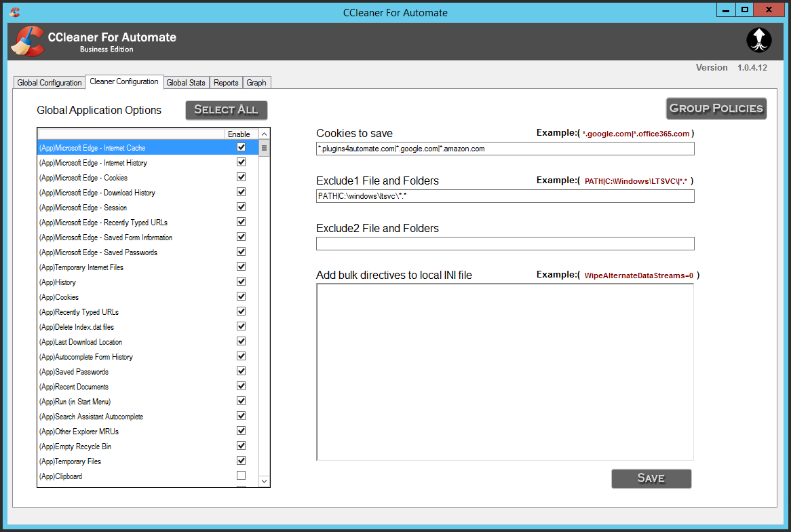The height and width of the screenshot is (532, 791).
Task: Select the (App)Saved Passwords row
Action: pos(149,371)
